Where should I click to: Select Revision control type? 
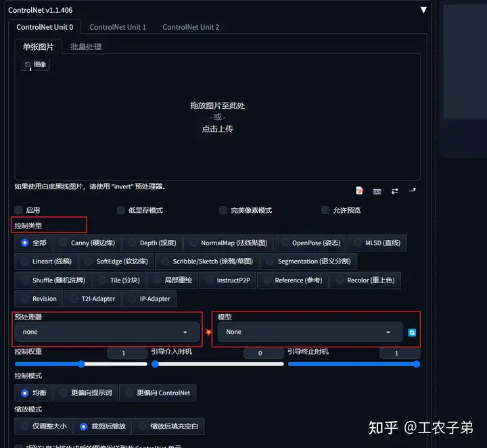tap(39, 299)
